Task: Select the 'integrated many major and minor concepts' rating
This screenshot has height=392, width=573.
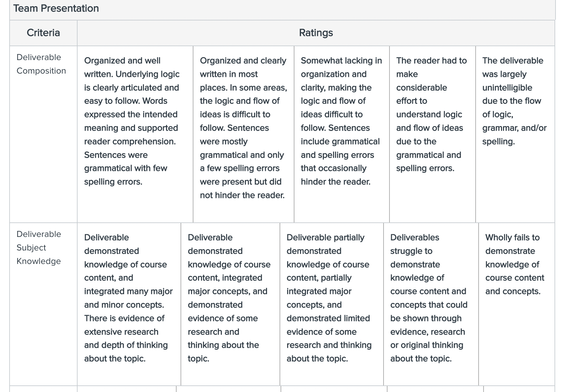Action: click(x=129, y=304)
